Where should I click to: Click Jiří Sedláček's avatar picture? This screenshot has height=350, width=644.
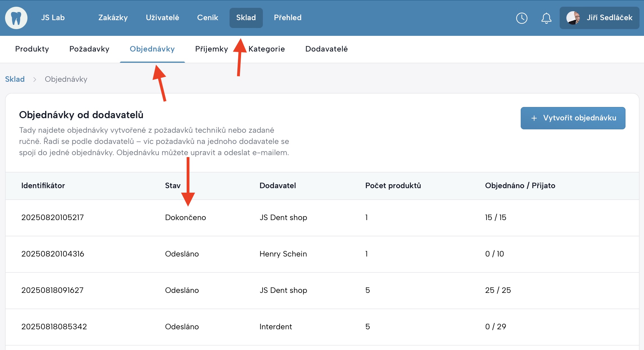pos(573,18)
